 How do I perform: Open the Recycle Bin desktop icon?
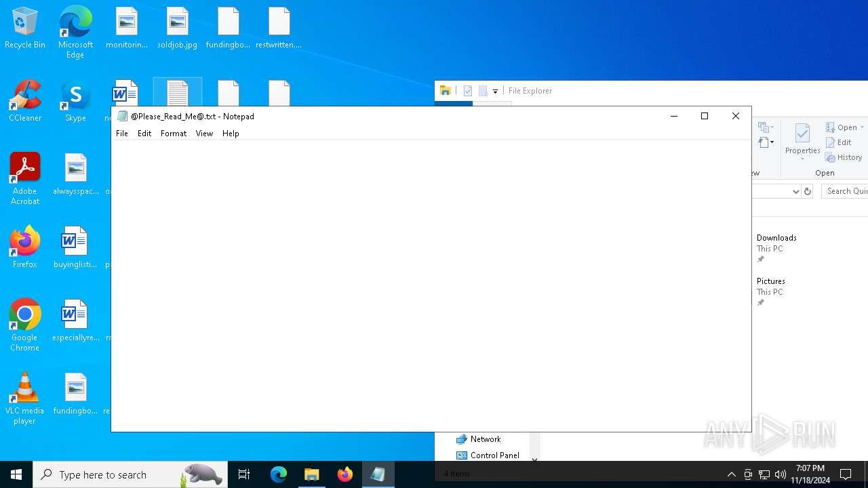pyautogui.click(x=25, y=28)
